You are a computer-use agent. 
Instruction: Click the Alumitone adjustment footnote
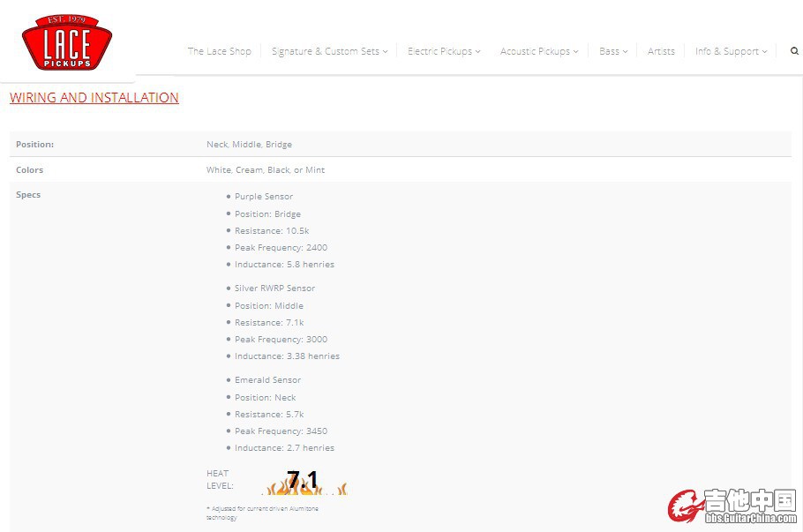point(262,513)
